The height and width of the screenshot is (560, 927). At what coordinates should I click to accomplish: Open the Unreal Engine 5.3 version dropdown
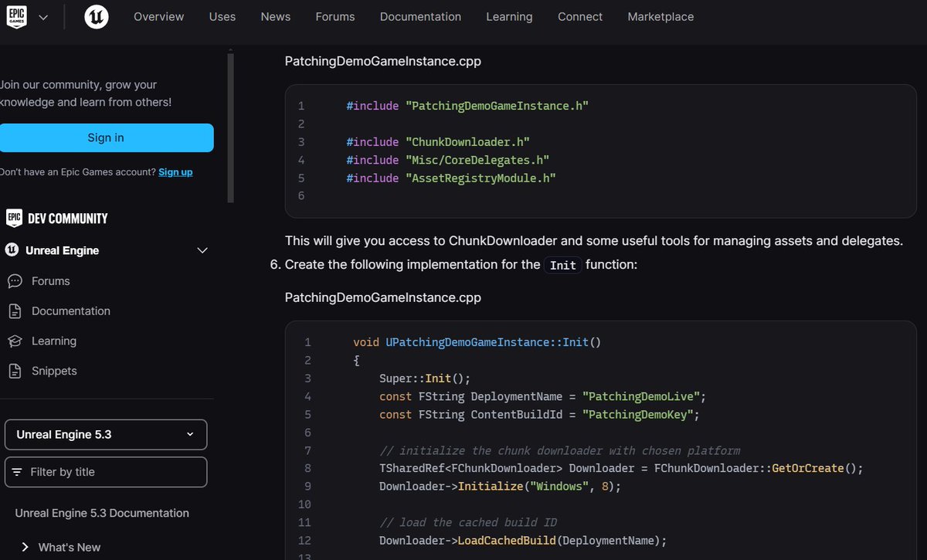106,434
